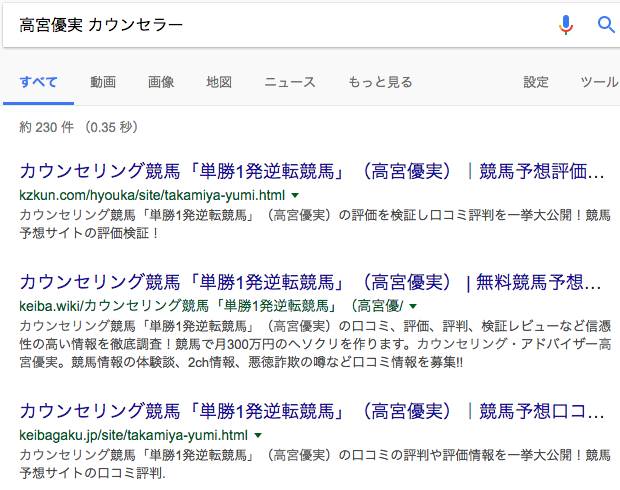
Task: Open result titled 競馬予想口コ
Action: 312,411
